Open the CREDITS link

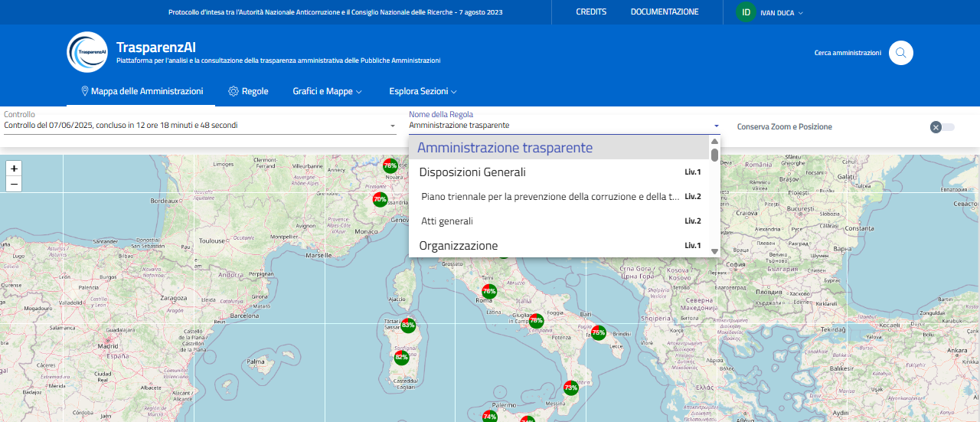click(591, 12)
